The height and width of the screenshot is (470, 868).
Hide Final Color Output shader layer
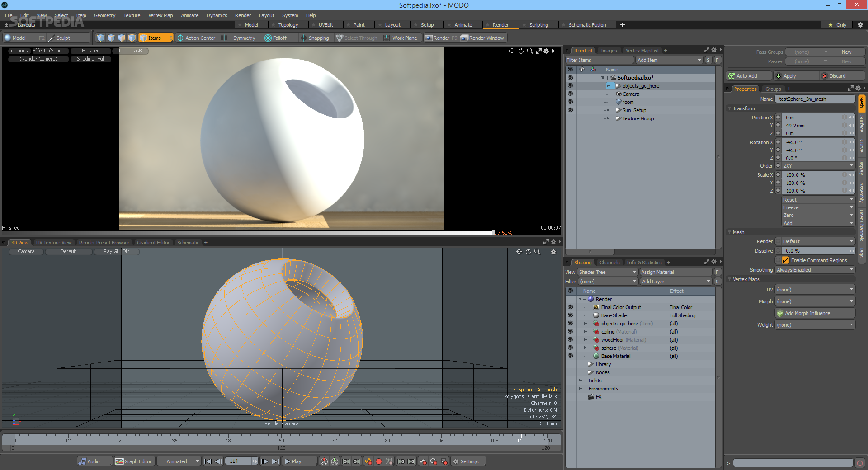click(x=570, y=307)
